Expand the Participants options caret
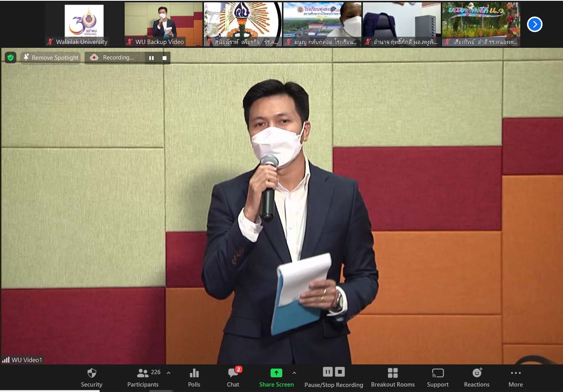The height and width of the screenshot is (392, 563). point(169,373)
